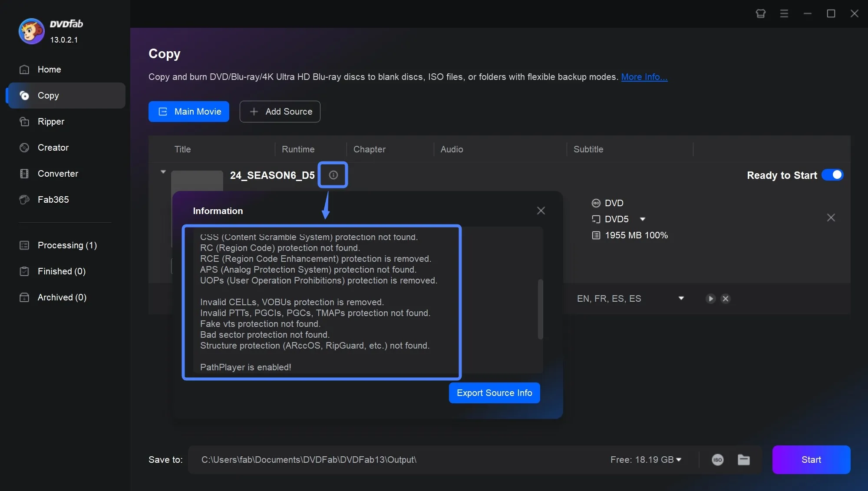
Task: Switch to the Copy module
Action: pyautogui.click(x=49, y=96)
